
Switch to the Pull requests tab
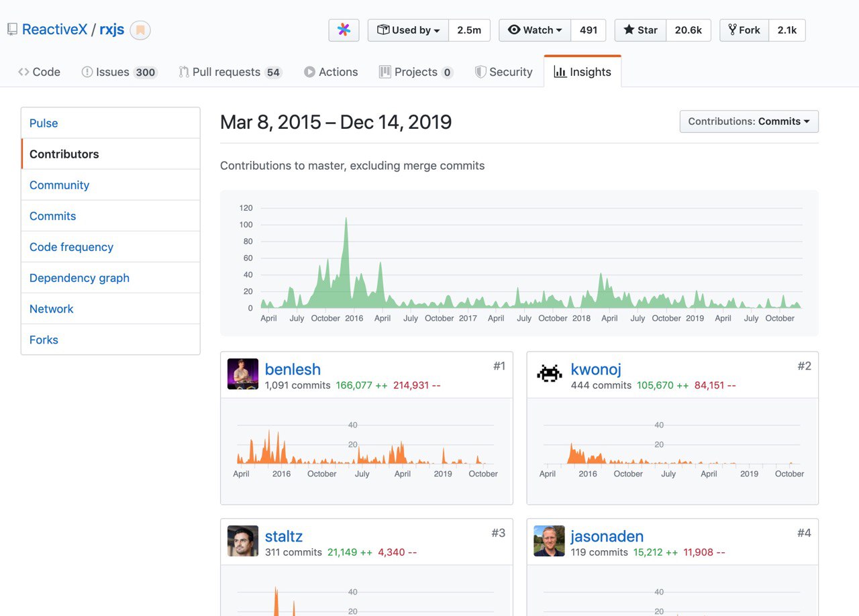(230, 72)
